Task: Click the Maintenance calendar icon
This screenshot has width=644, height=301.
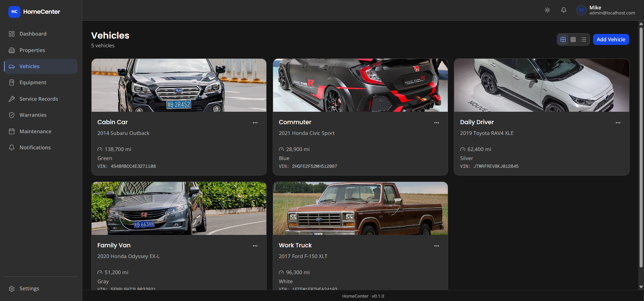Action: click(x=12, y=132)
